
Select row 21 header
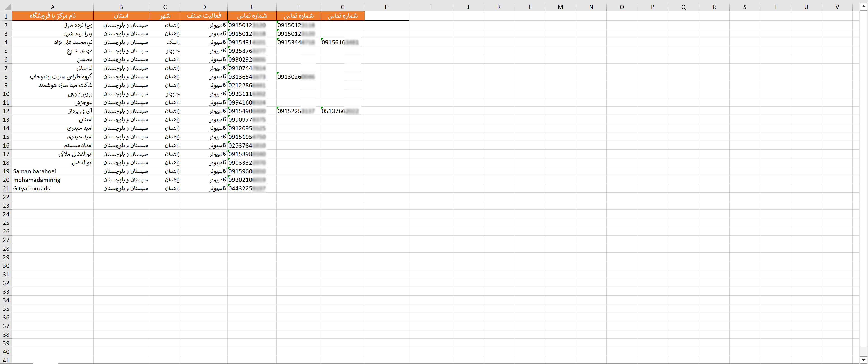click(6, 188)
